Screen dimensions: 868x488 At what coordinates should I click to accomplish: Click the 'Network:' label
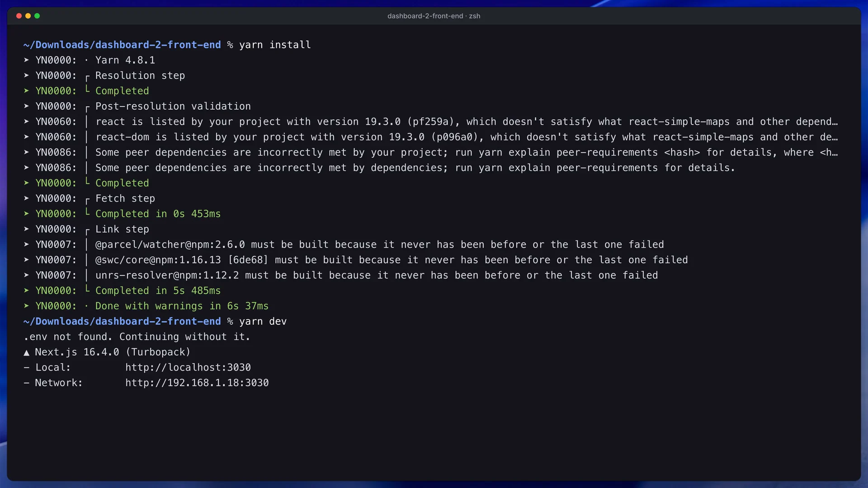59,383
